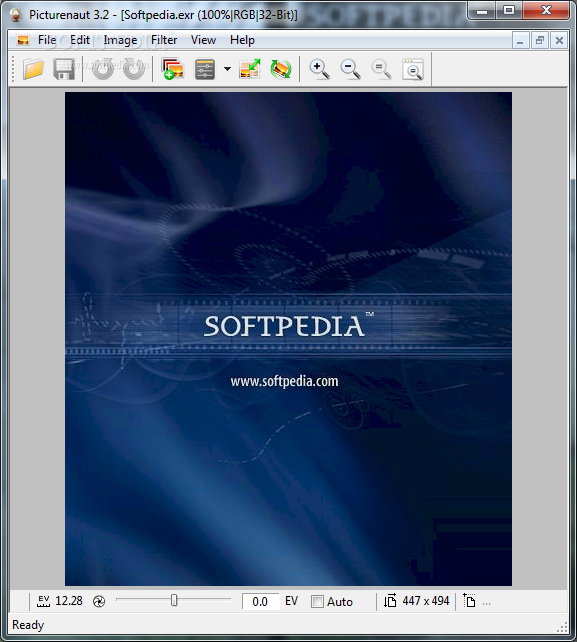Zoom out with the minus magnifier
Screen dimensions: 577x642
point(351,69)
